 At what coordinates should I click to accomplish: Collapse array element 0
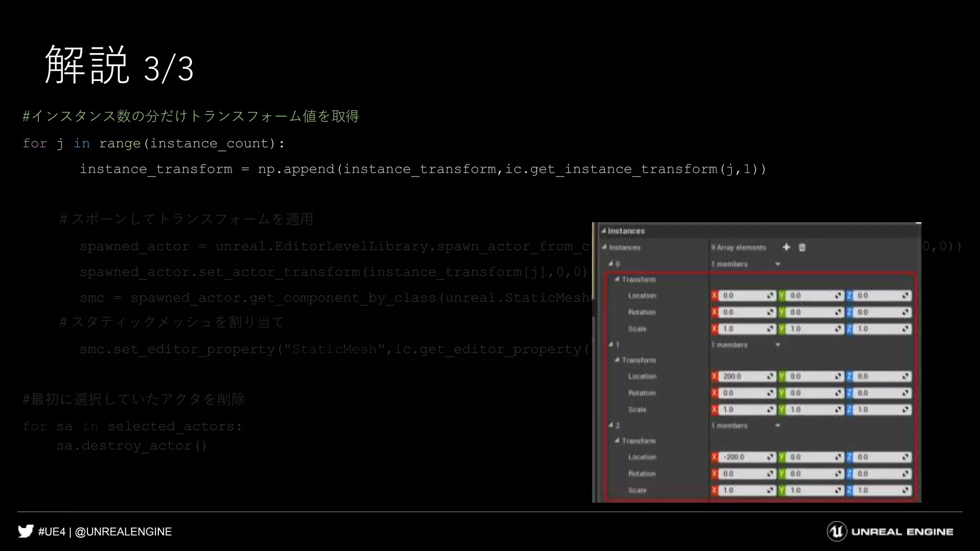coord(611,264)
